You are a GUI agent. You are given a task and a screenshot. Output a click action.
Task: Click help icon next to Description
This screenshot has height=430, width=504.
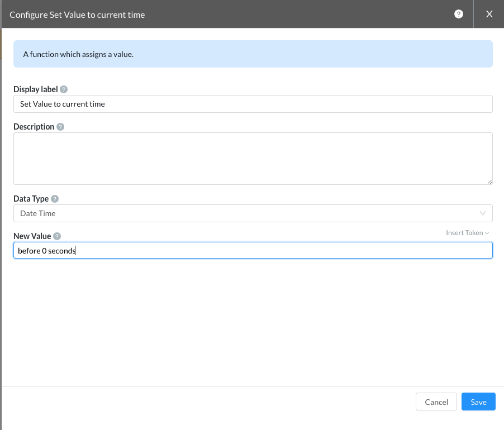pyautogui.click(x=60, y=127)
